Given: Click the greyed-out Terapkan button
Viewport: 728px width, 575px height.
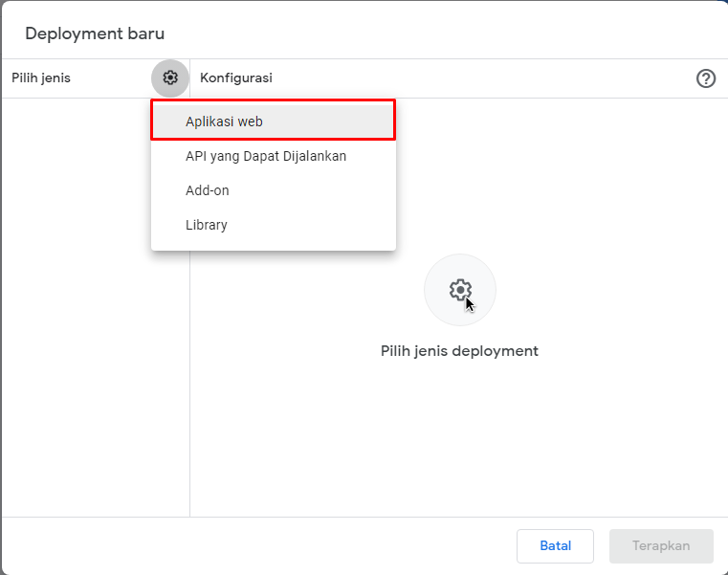Looking at the screenshot, I should (661, 545).
